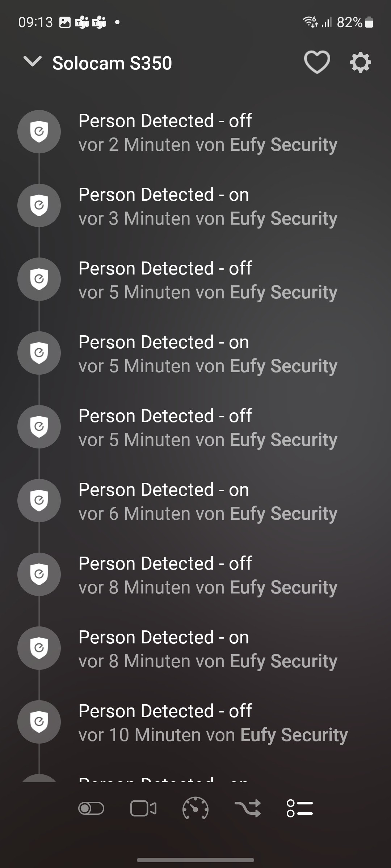The image size is (391, 868).
Task: Tap shield icon of the 3-minutes-ago event
Action: coord(39,205)
